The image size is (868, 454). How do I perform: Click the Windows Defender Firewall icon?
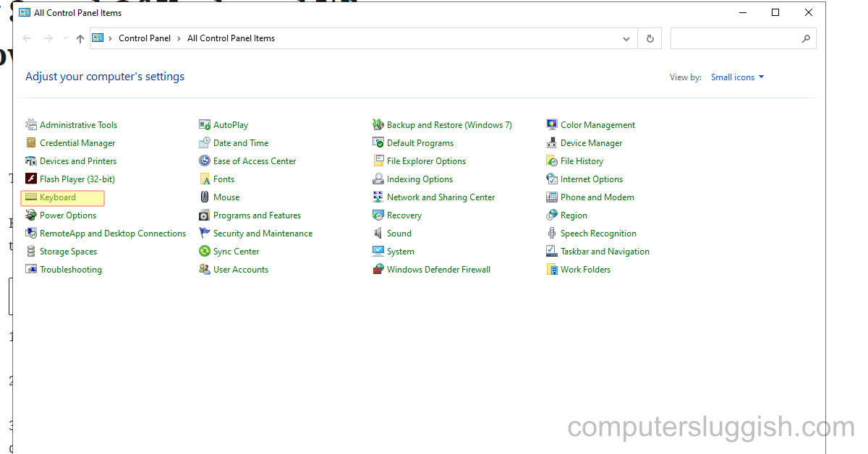coord(378,270)
